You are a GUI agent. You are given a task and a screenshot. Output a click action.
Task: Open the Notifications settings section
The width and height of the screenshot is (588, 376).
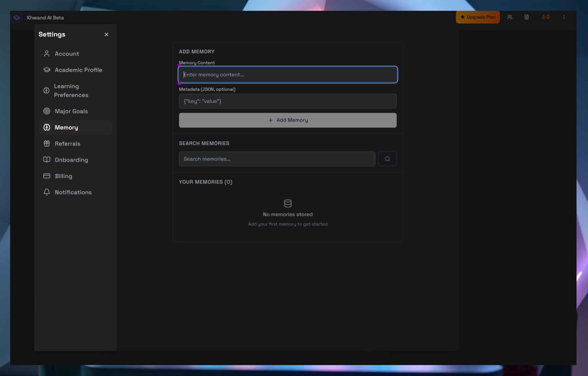[73, 192]
